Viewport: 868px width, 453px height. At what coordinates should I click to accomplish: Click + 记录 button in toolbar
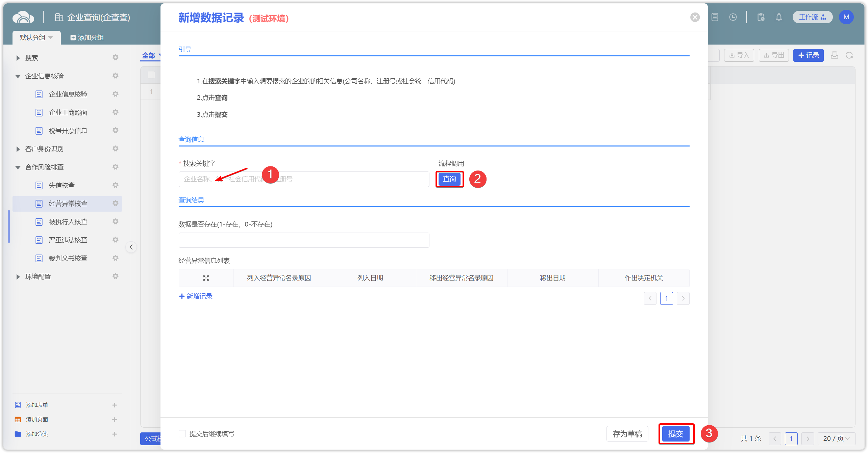pyautogui.click(x=808, y=55)
